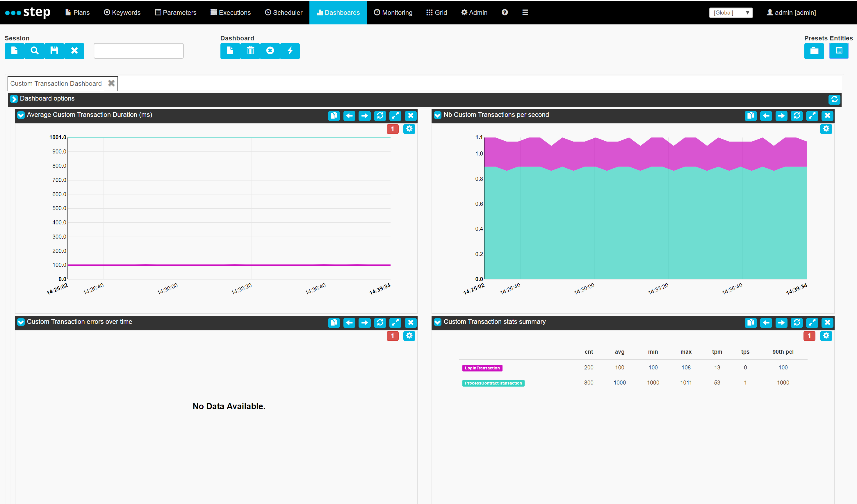857x504 pixels.
Task: Search sessions with the magnifier icon
Action: coord(34,51)
